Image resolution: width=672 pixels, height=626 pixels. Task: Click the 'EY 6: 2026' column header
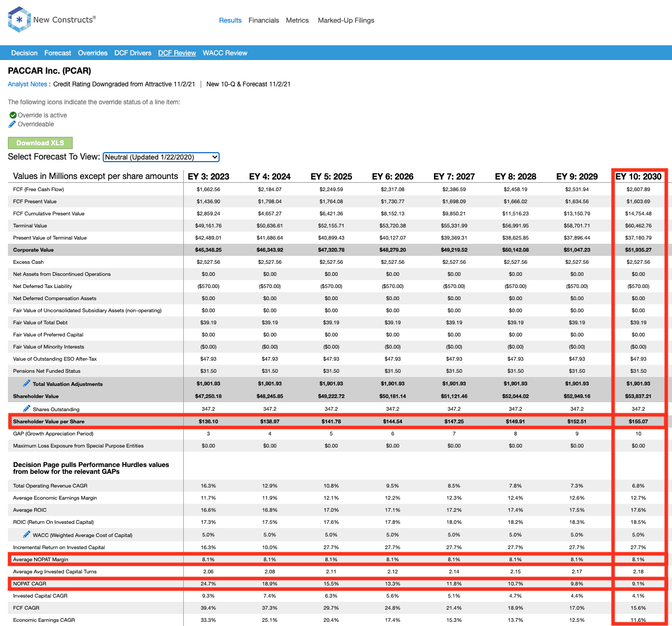coord(392,176)
